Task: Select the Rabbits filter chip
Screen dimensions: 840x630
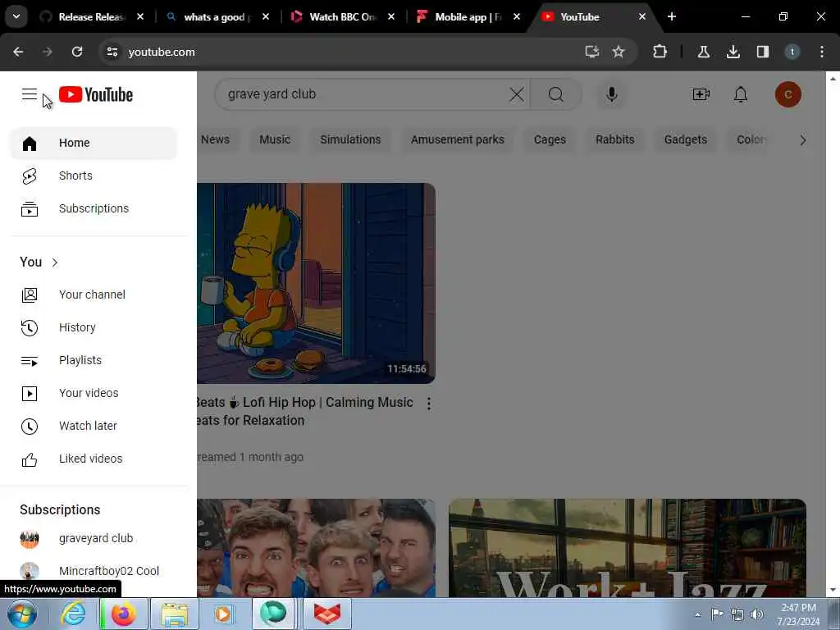Action: pyautogui.click(x=615, y=139)
